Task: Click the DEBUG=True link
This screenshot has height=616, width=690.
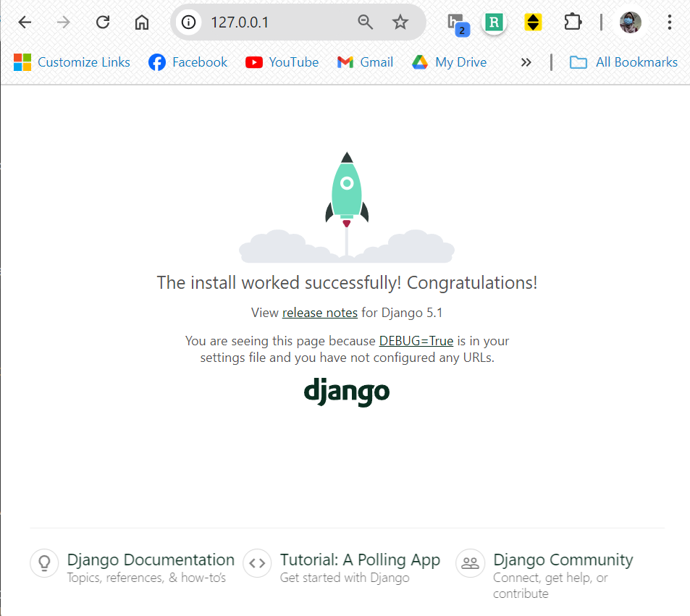Action: click(x=416, y=341)
